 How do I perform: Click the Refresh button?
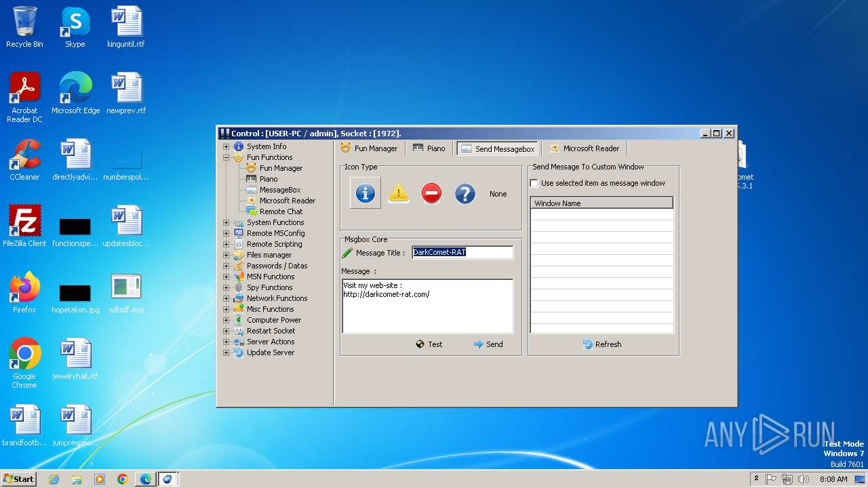pos(602,344)
